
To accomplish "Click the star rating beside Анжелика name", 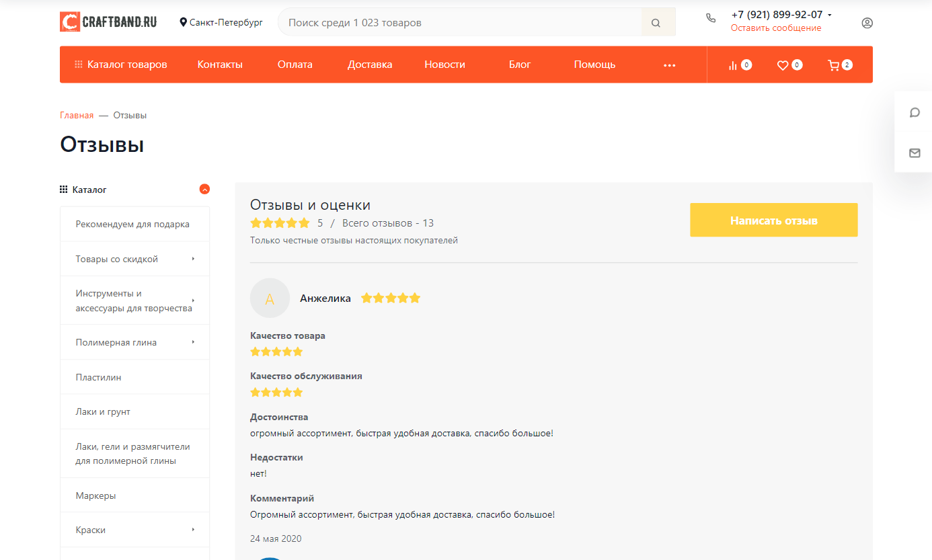I will 391,298.
